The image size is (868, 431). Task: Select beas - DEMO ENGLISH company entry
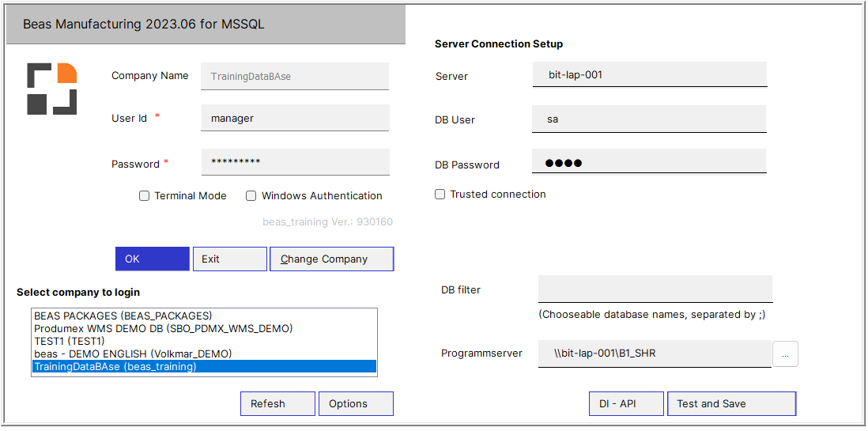point(132,353)
